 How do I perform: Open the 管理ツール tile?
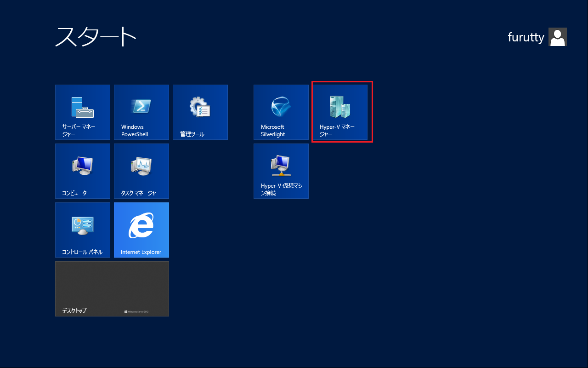200,112
